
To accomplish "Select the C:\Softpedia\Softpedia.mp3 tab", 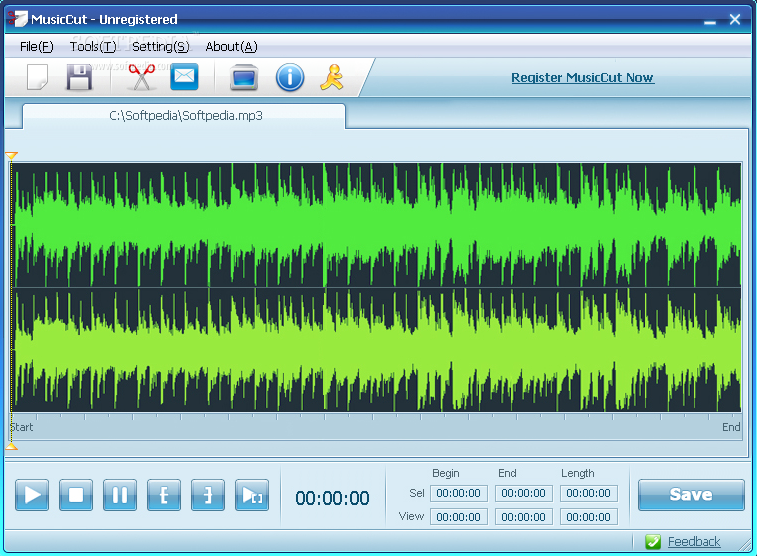I will tap(184, 116).
